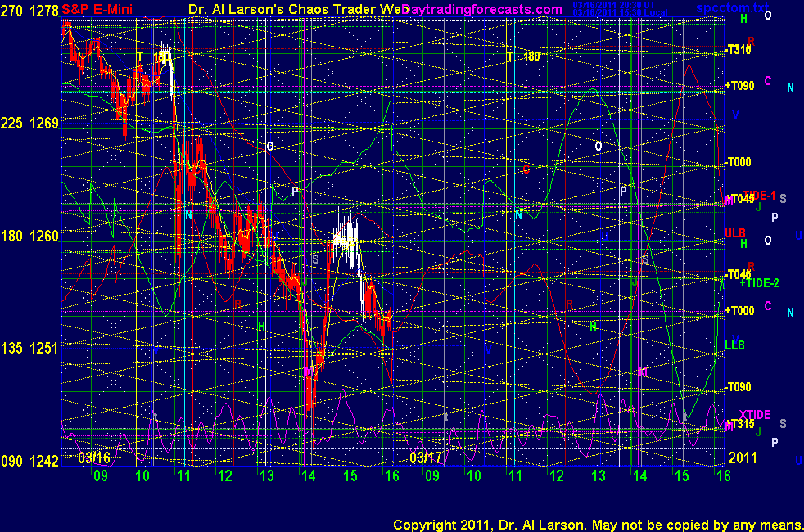This screenshot has height=532, width=804.
Task: Click the +T315 level marker
Action: (739, 424)
